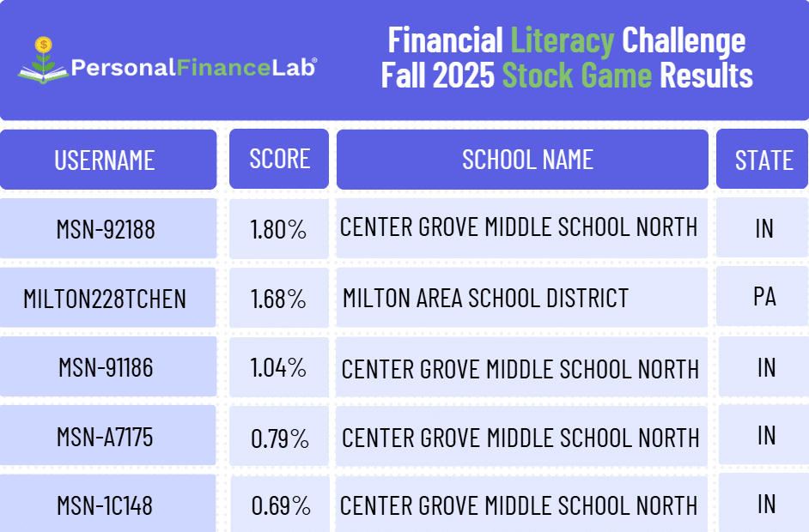
Task: Click the 1.68% score cell
Action: click(278, 299)
